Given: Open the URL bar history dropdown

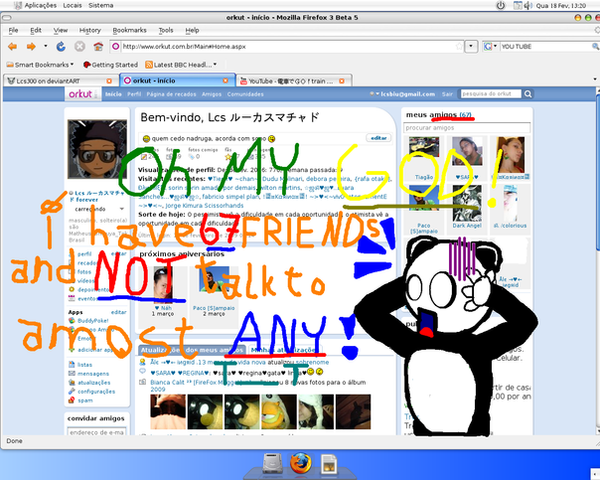Looking at the screenshot, I should pyautogui.click(x=471, y=47).
